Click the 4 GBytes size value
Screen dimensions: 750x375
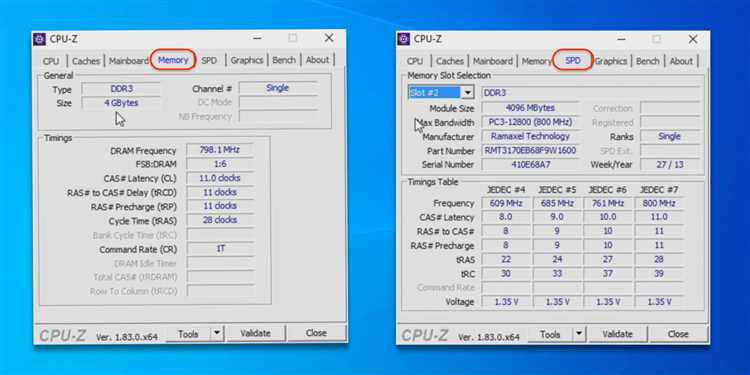[x=121, y=103]
